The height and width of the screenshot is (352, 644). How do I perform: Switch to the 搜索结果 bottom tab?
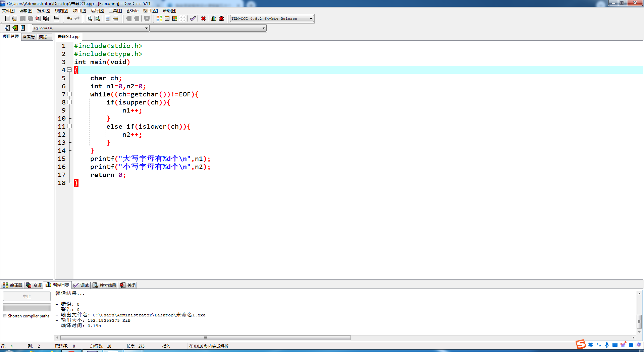coord(104,285)
